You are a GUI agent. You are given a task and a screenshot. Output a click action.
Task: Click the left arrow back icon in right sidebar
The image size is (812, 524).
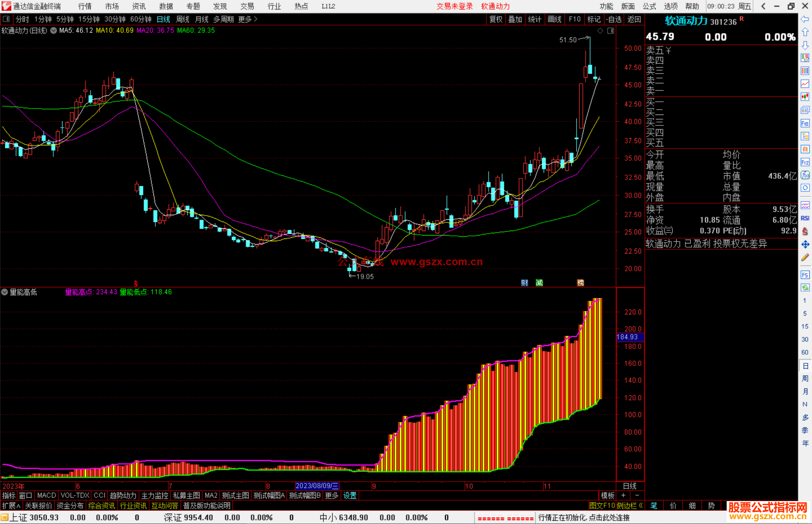[805, 19]
